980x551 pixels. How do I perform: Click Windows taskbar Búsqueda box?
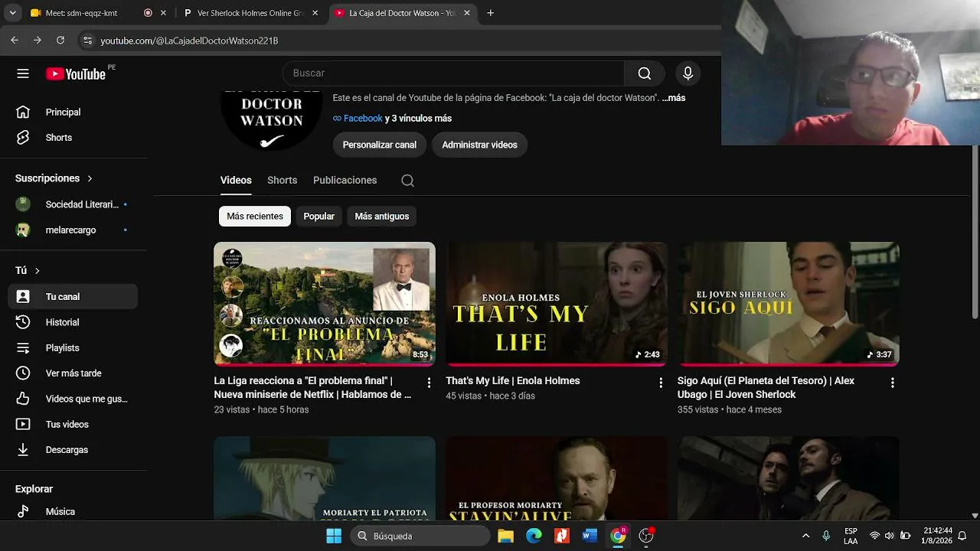click(x=420, y=536)
